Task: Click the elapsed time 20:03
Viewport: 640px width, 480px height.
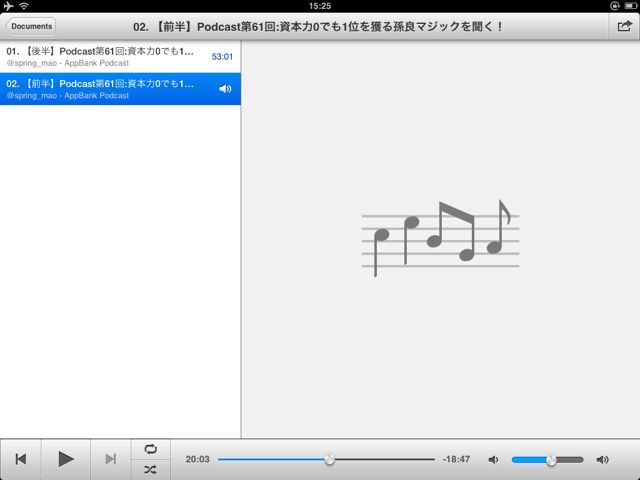Action: [198, 459]
